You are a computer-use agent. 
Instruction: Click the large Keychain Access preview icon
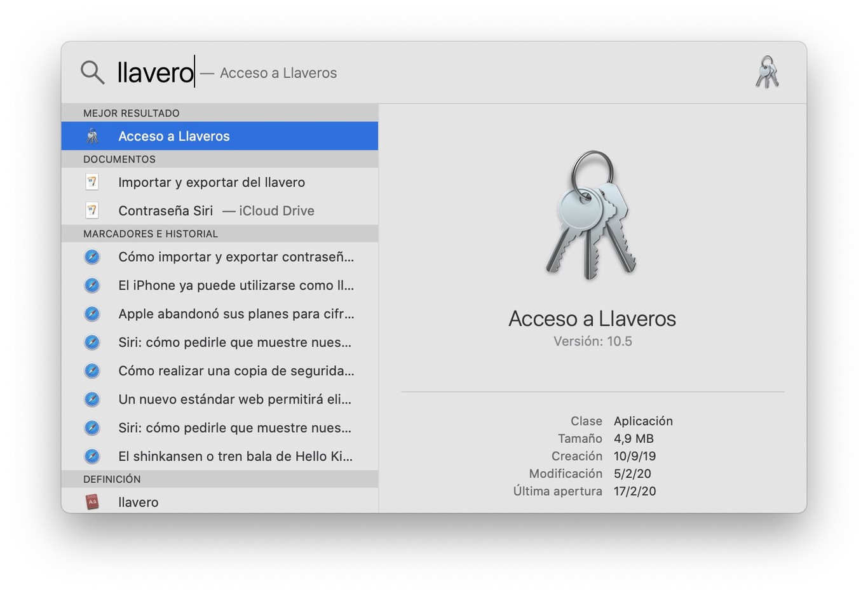tap(592, 215)
